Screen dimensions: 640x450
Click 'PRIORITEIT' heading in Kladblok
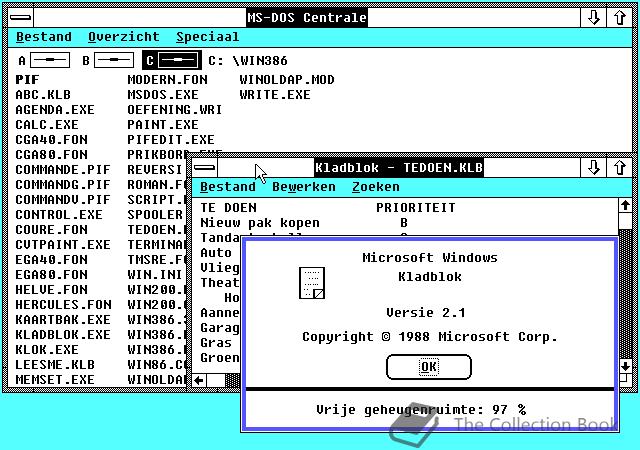416,208
